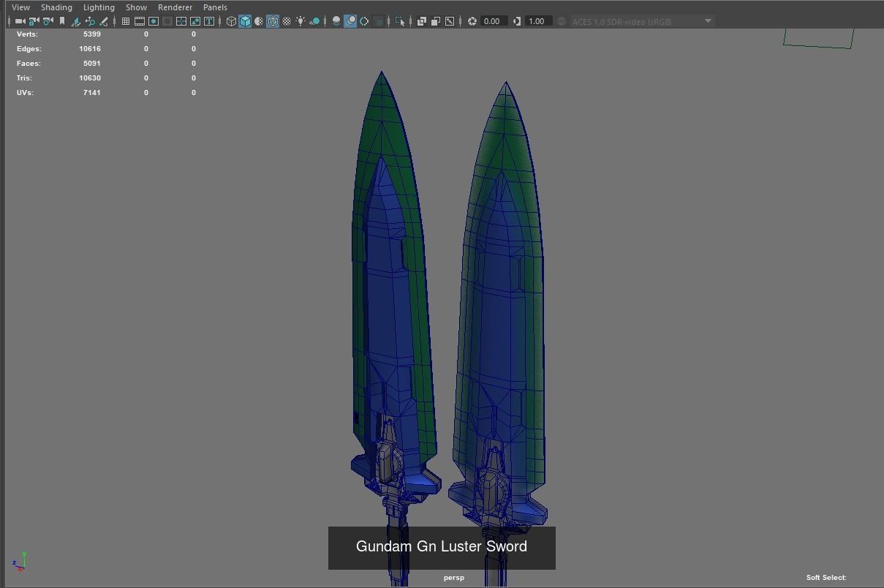Viewport: 884px width, 588px height.
Task: Toggle the Multisample Anti-aliasing icon
Action: click(364, 21)
